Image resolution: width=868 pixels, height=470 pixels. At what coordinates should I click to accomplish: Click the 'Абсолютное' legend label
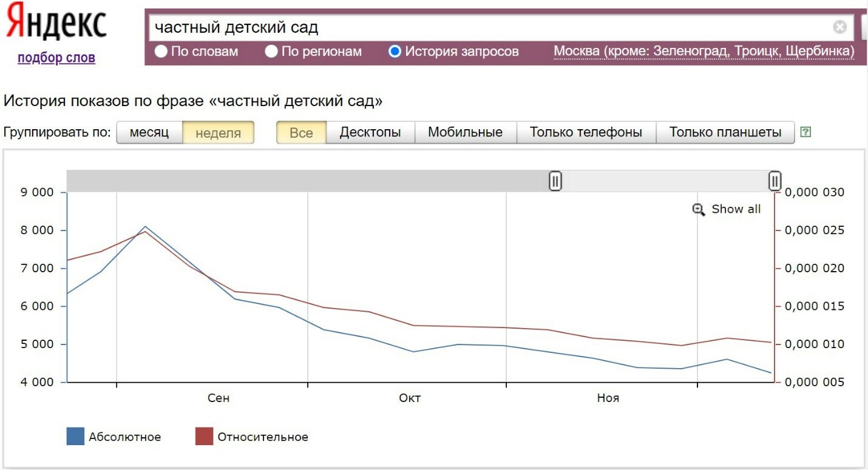click(125, 437)
